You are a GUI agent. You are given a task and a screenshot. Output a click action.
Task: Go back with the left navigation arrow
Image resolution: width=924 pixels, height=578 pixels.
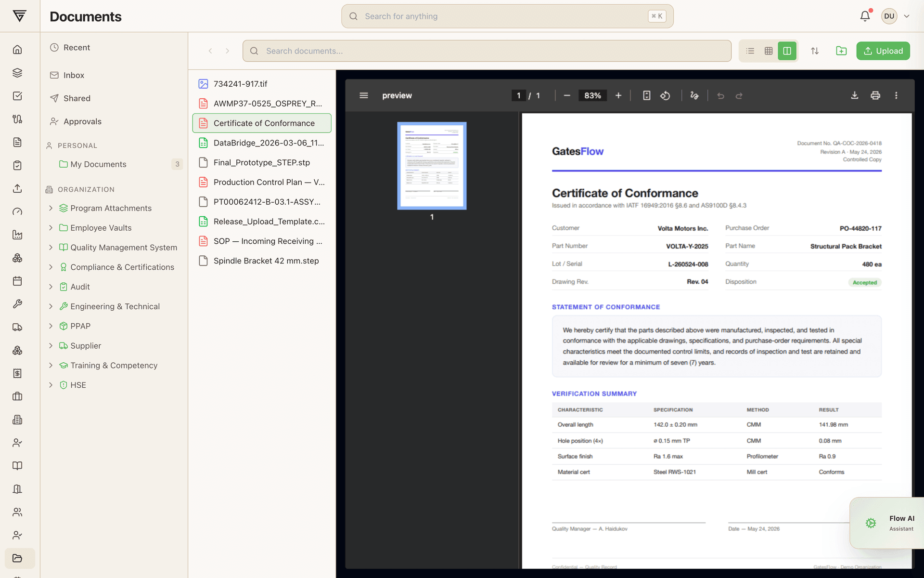[210, 51]
